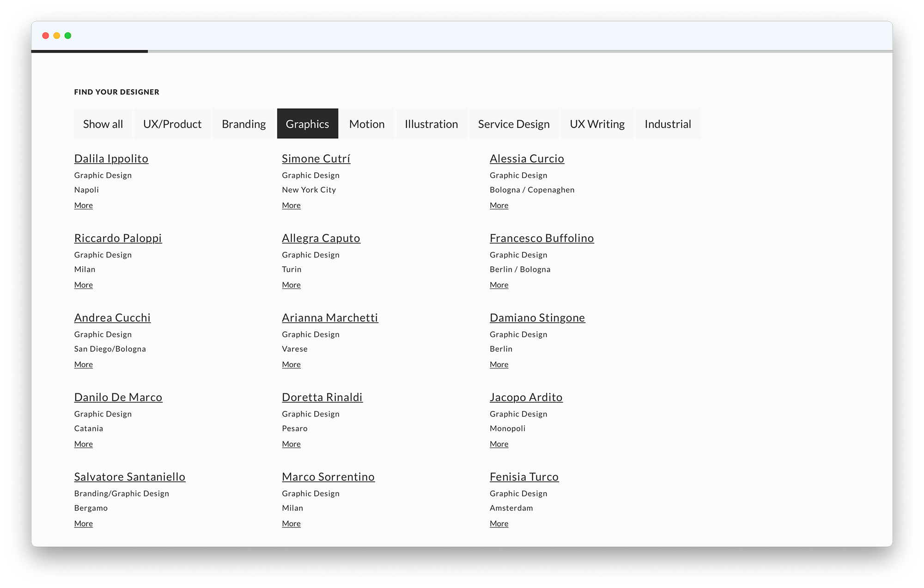
Task: Click Andrea Cucchi's name link
Action: pos(112,318)
